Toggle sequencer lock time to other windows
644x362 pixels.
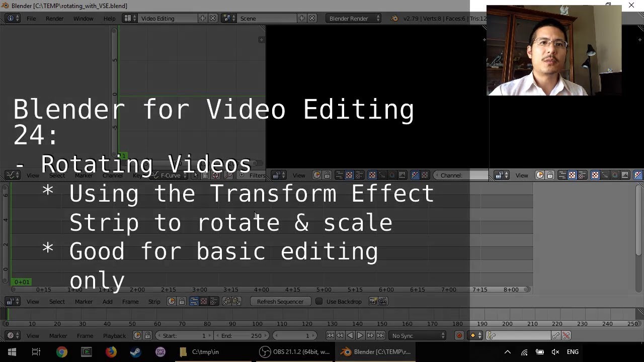coord(182,302)
